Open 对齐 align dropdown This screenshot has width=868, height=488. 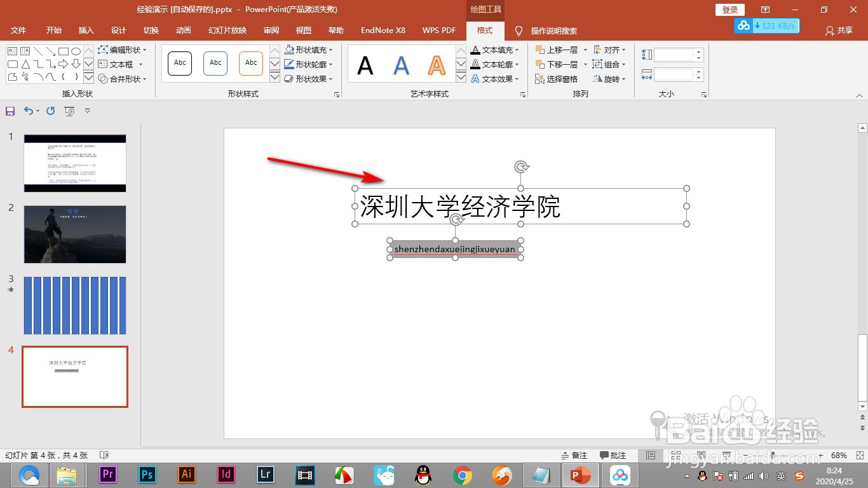609,50
